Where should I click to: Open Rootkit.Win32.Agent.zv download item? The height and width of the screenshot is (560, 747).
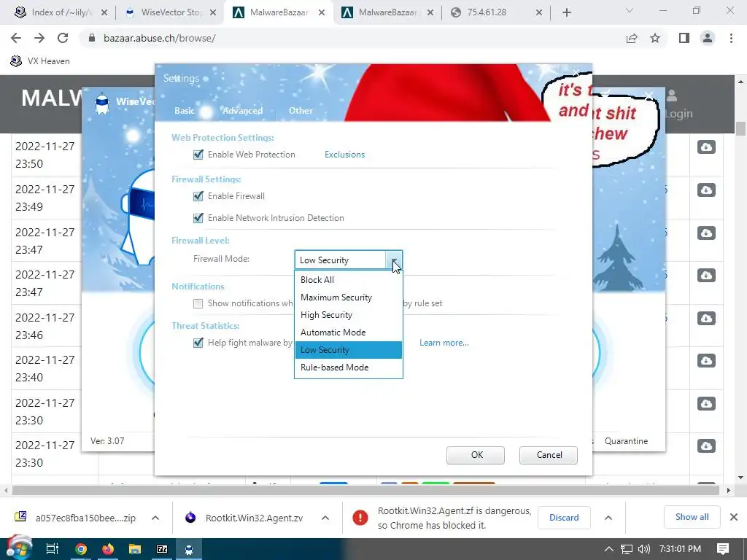coord(245,518)
